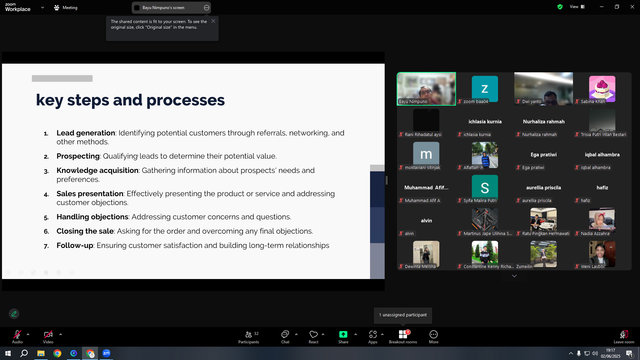The image size is (640, 360).
Task: Click 'Lead generation' on the slide
Action: (x=86, y=133)
